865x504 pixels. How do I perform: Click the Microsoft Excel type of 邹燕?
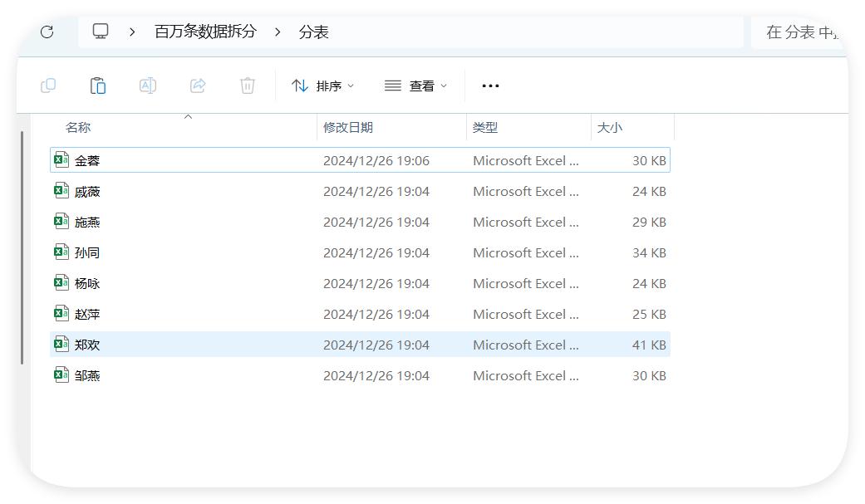tap(526, 375)
